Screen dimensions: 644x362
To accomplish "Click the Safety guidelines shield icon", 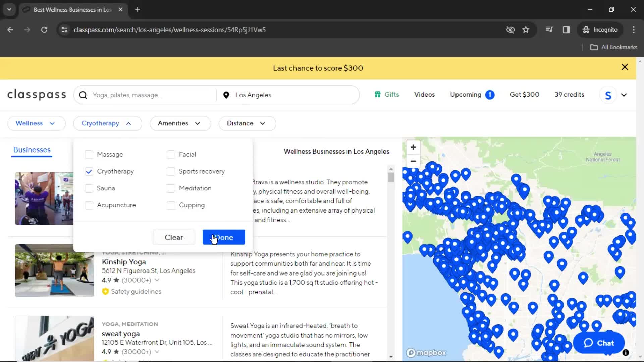I will coord(105,292).
